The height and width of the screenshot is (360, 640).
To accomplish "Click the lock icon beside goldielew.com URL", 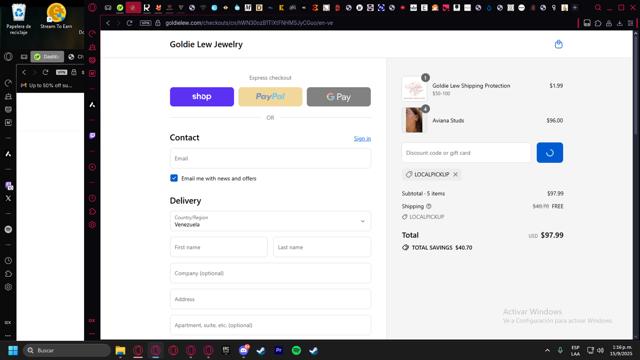I will [x=158, y=23].
